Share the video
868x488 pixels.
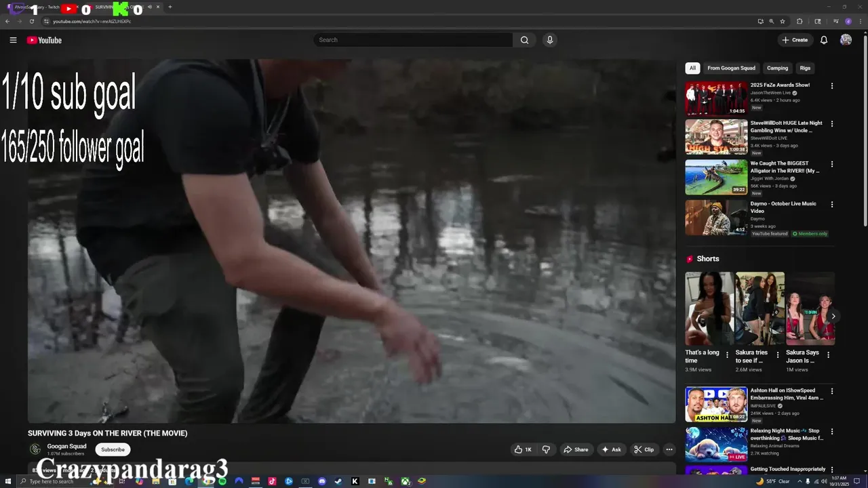pyautogui.click(x=576, y=449)
